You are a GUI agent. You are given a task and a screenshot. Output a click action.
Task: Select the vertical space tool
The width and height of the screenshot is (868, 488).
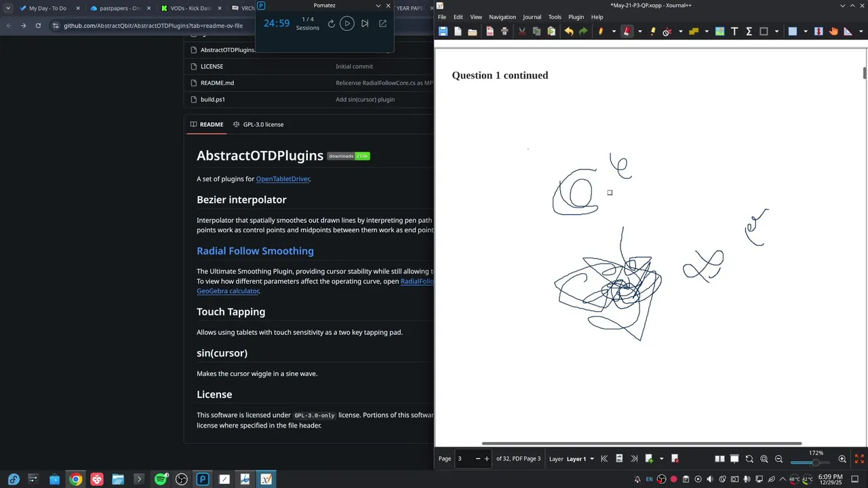click(x=818, y=31)
